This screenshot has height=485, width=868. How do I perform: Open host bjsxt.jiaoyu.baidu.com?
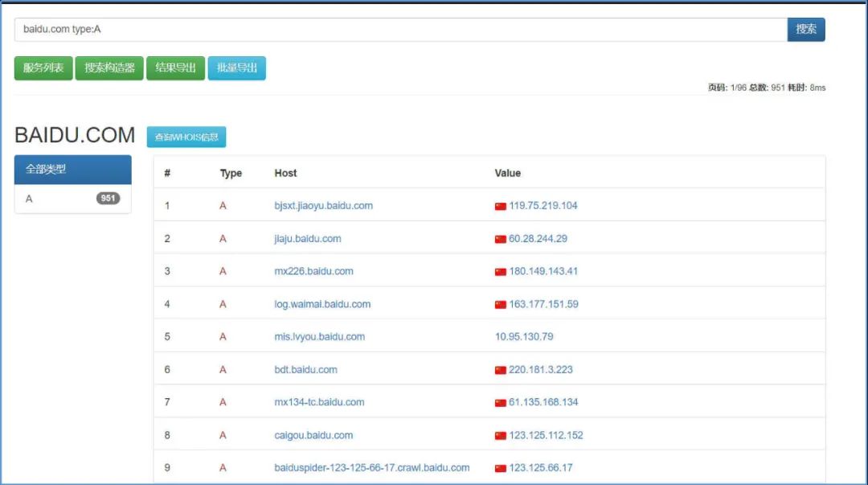click(323, 206)
